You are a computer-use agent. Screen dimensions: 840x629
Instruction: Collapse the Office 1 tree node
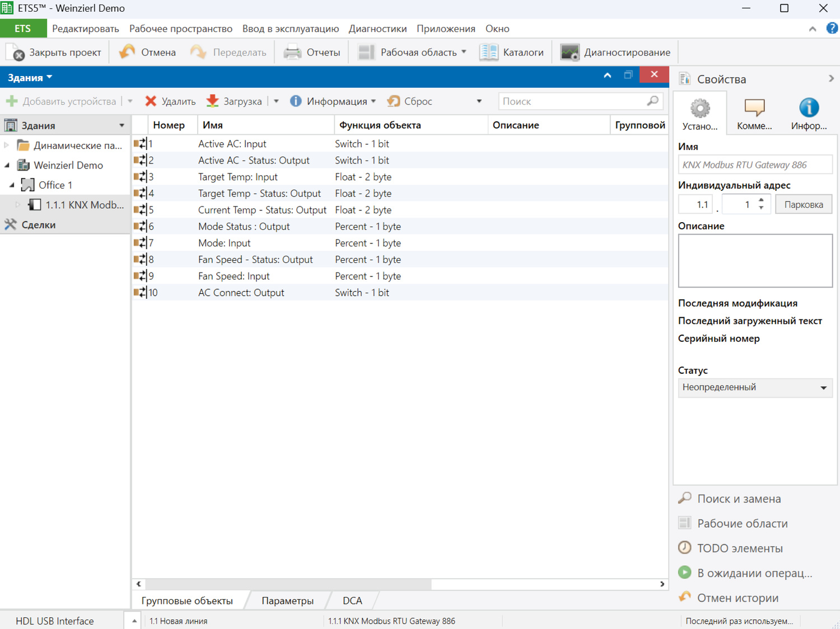tap(12, 185)
